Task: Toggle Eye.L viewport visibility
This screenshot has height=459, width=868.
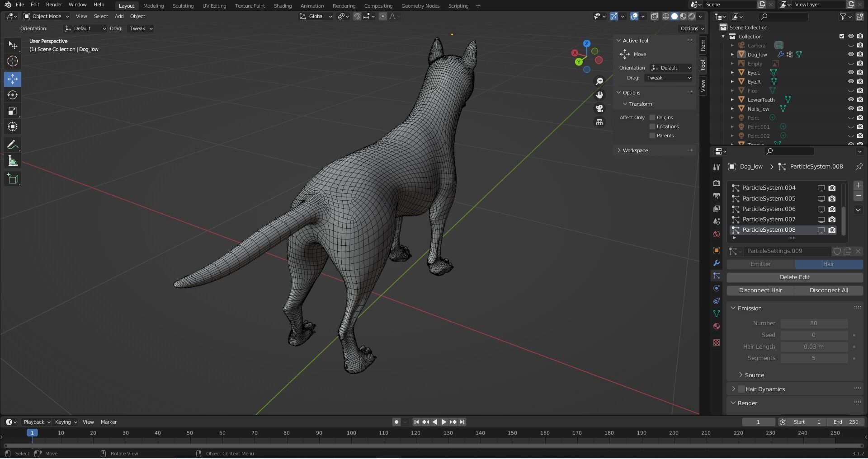Action: [851, 72]
